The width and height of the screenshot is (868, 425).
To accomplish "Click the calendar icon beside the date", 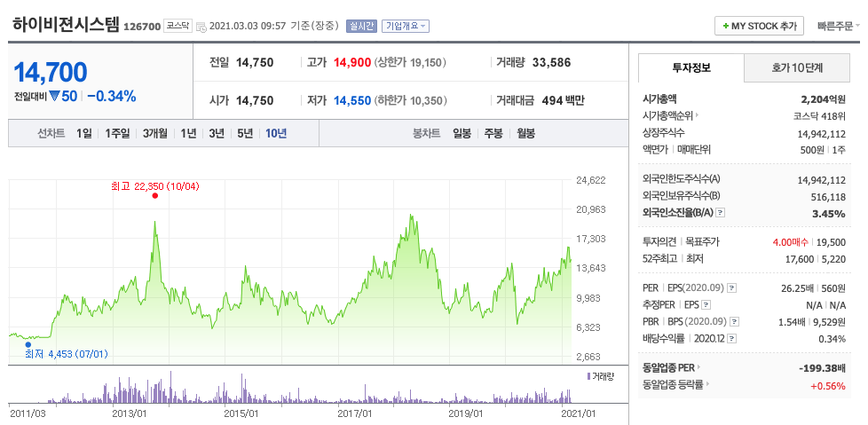I will click(x=201, y=27).
